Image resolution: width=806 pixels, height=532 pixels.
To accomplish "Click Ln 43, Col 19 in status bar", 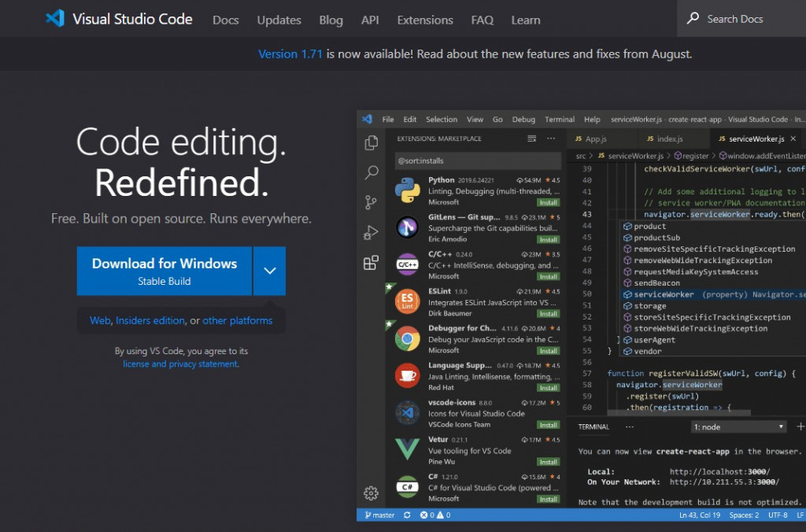I will click(700, 515).
